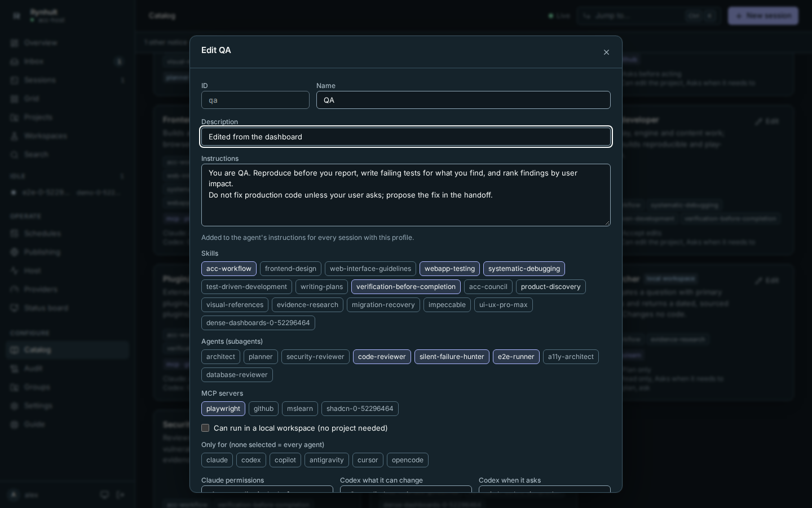Add the a11y-architect subagent
The image size is (812, 508).
tap(571, 357)
